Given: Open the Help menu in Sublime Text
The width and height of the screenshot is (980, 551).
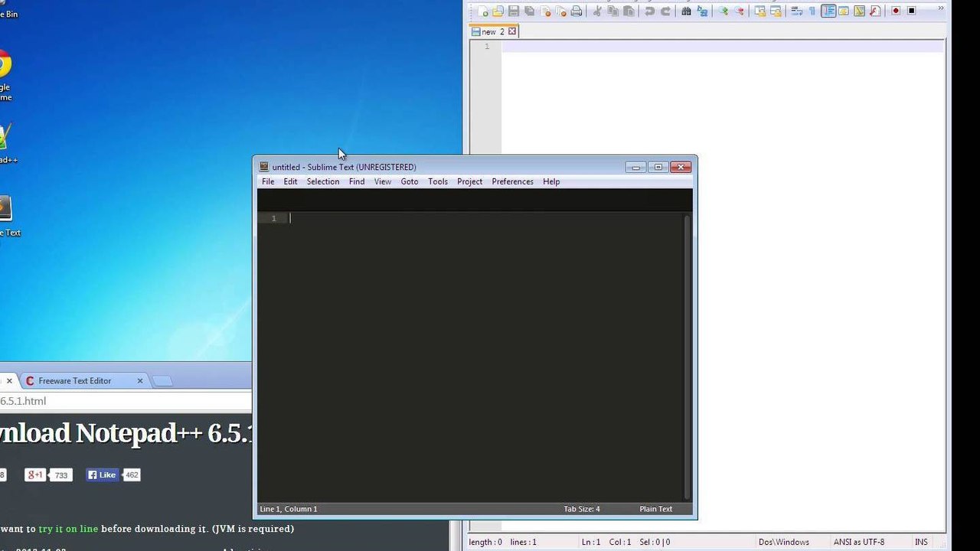Looking at the screenshot, I should pyautogui.click(x=551, y=181).
